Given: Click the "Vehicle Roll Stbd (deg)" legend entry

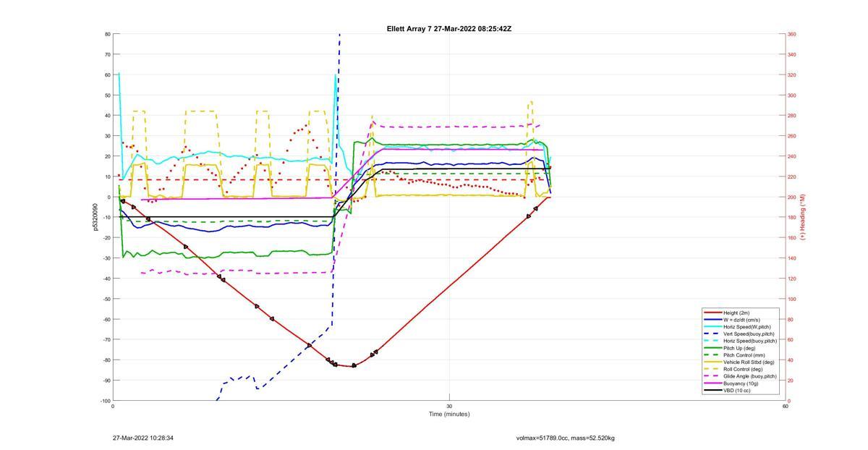Looking at the screenshot, I should coord(740,362).
